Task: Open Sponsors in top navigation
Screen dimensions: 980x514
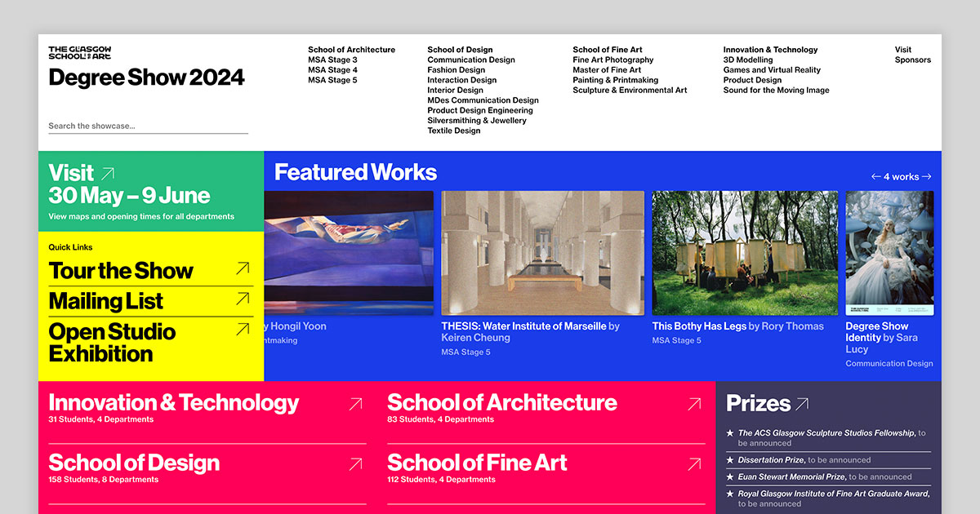Action: (912, 60)
